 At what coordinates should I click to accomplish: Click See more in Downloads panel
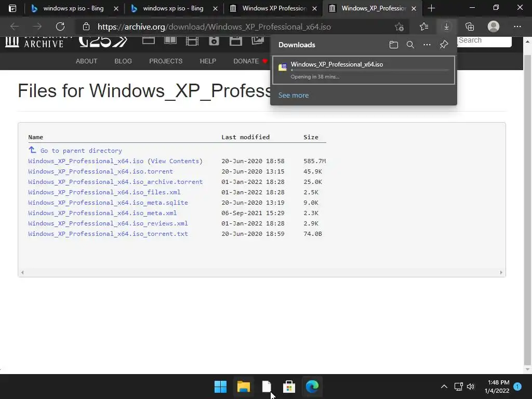pyautogui.click(x=294, y=96)
